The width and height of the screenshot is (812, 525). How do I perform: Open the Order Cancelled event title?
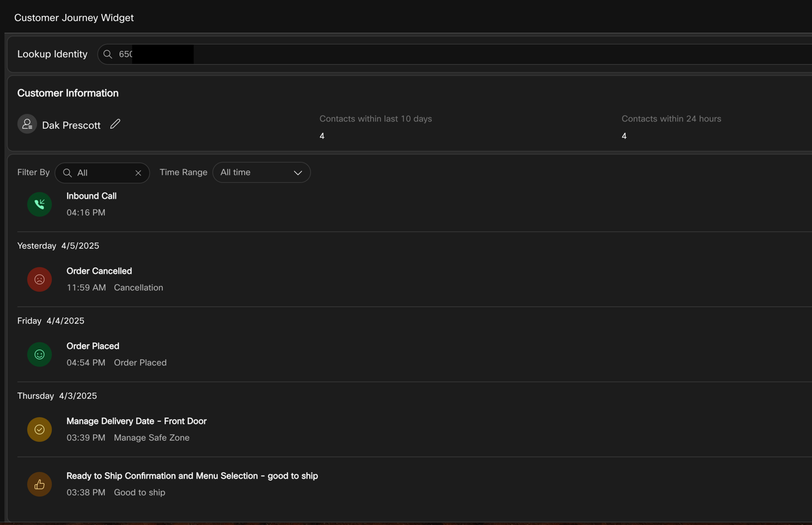[99, 271]
